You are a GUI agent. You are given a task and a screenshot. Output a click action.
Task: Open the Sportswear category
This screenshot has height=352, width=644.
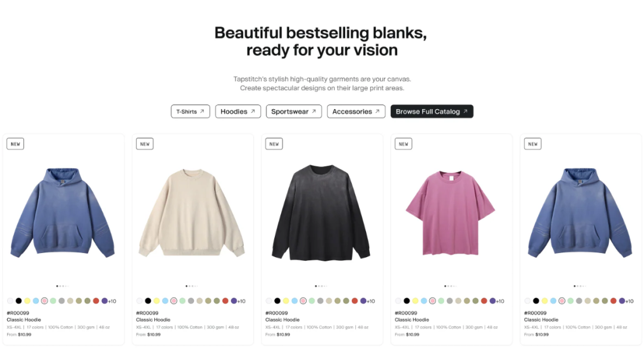294,112
